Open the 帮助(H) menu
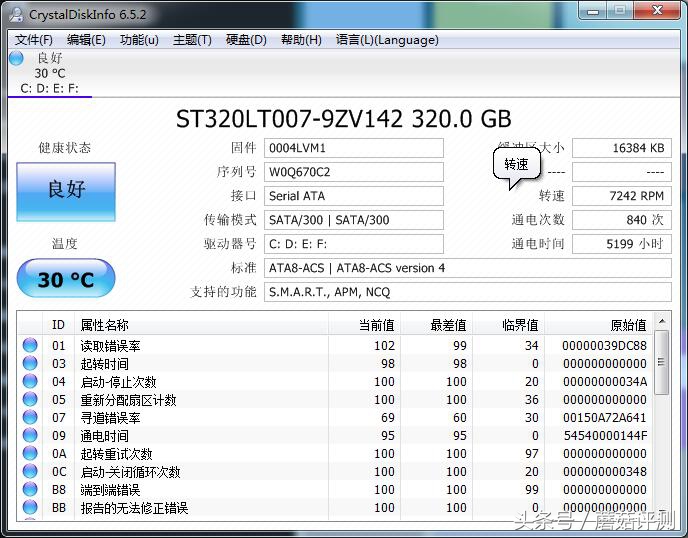 tap(301, 40)
